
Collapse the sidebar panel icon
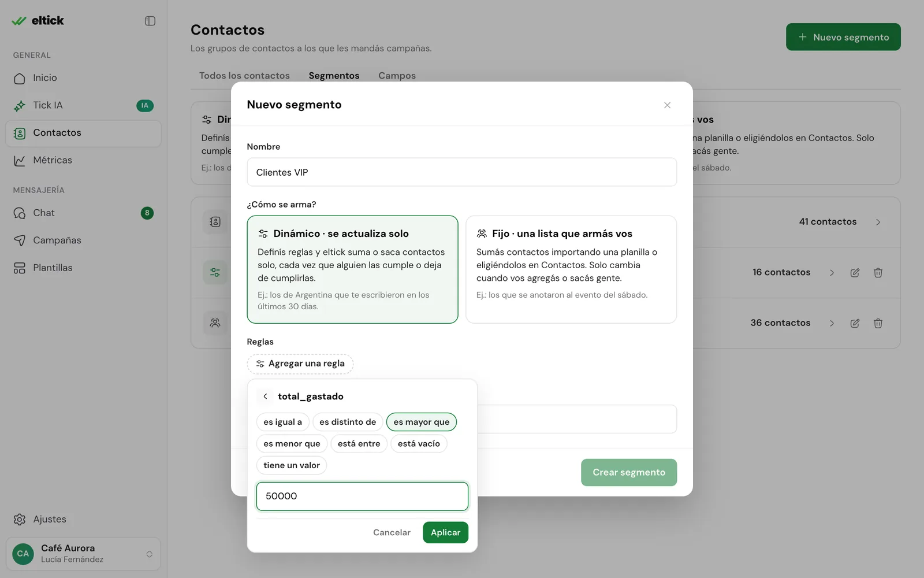tap(150, 21)
